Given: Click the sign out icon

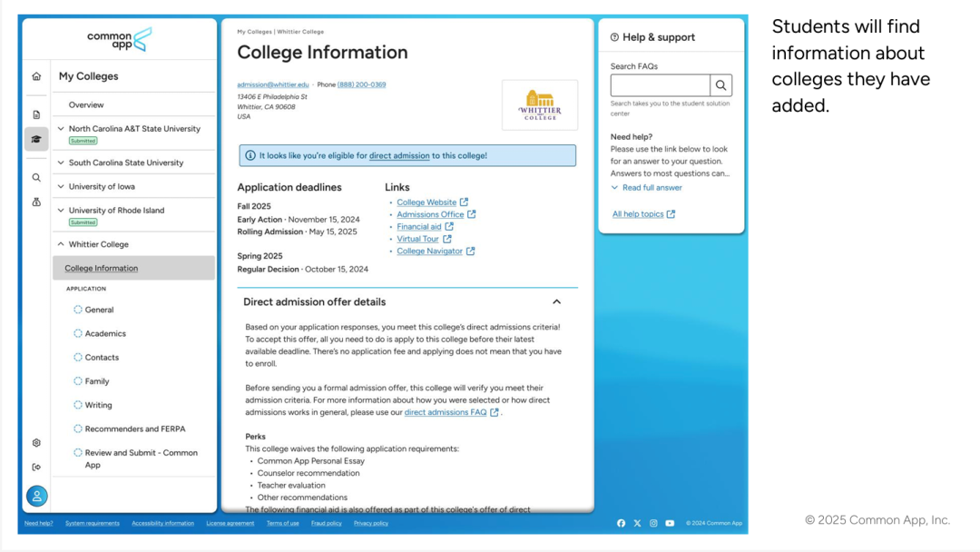Looking at the screenshot, I should coord(36,467).
